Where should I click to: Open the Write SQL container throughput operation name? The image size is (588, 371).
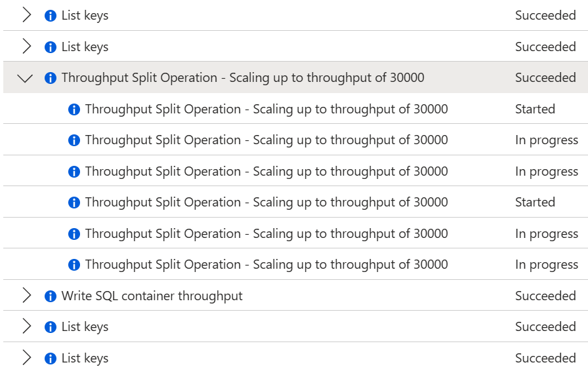(152, 296)
